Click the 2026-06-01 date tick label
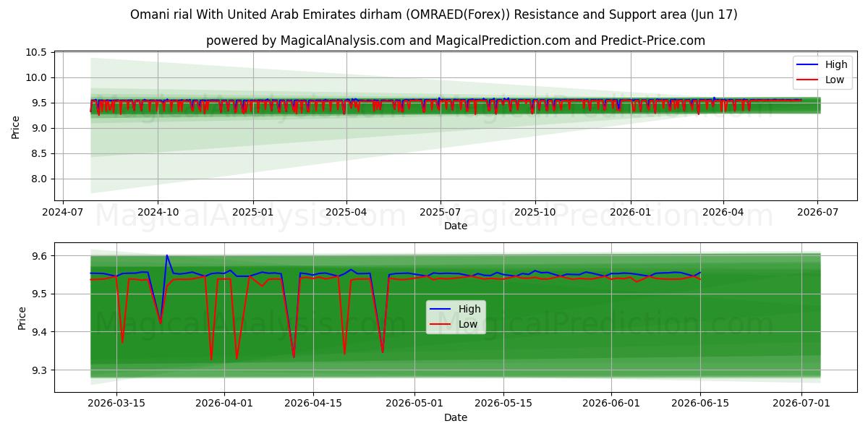 (x=611, y=403)
